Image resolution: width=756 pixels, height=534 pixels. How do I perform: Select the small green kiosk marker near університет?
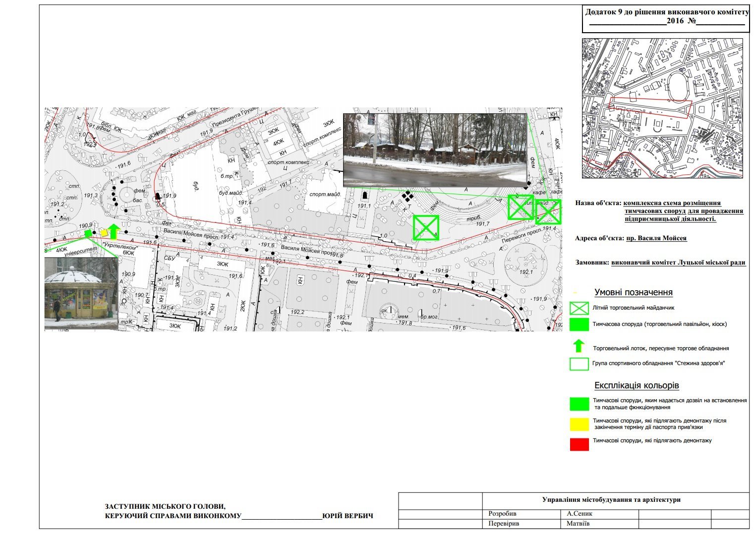[88, 233]
